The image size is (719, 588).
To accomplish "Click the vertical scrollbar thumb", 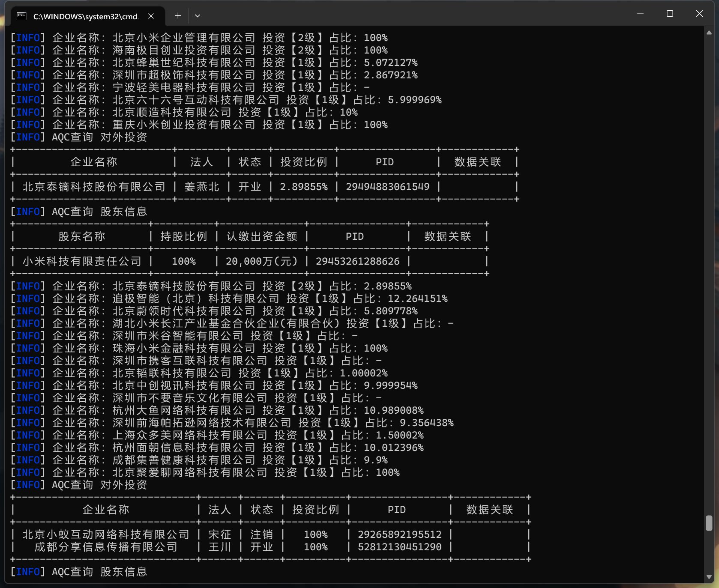I will (709, 523).
